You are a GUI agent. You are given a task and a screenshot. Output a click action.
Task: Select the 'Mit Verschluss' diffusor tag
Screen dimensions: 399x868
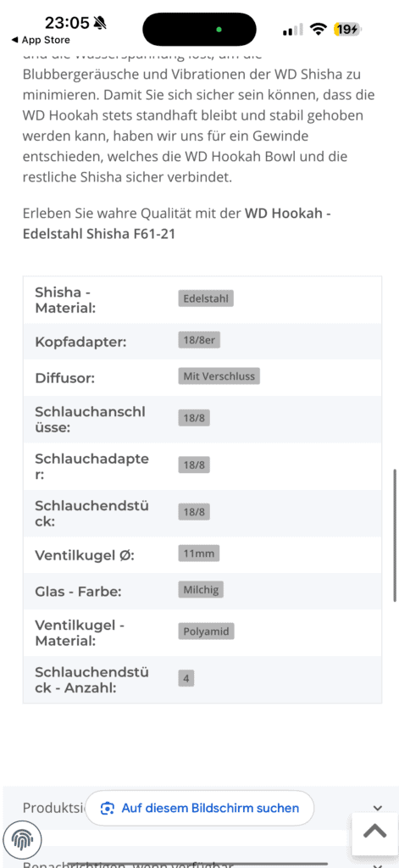coord(219,376)
